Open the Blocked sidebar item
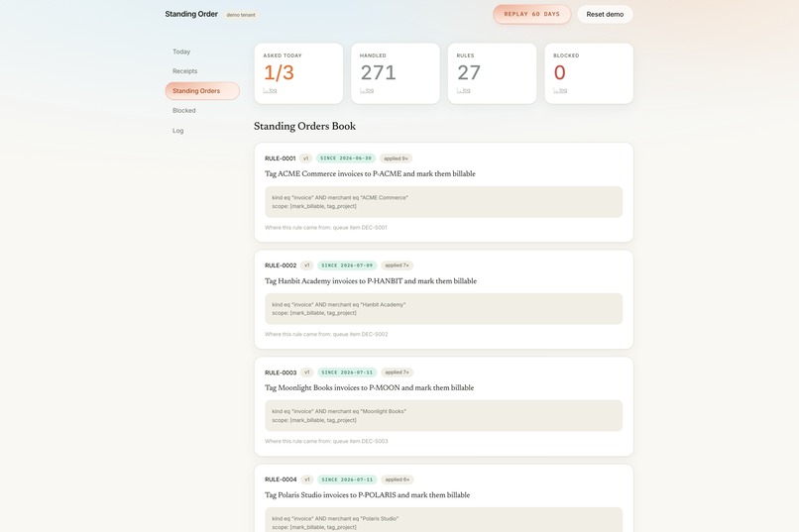The image size is (799, 532). [x=184, y=111]
